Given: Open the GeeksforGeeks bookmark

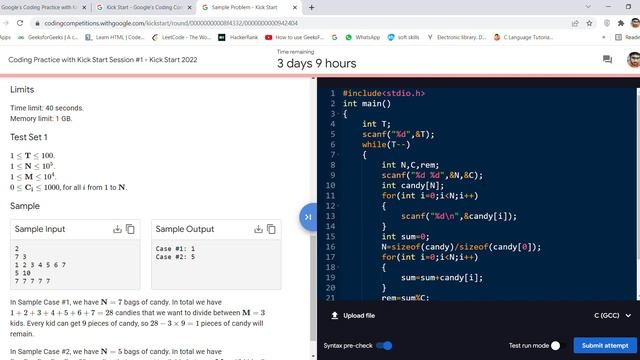Looking at the screenshot, I should (x=48, y=37).
